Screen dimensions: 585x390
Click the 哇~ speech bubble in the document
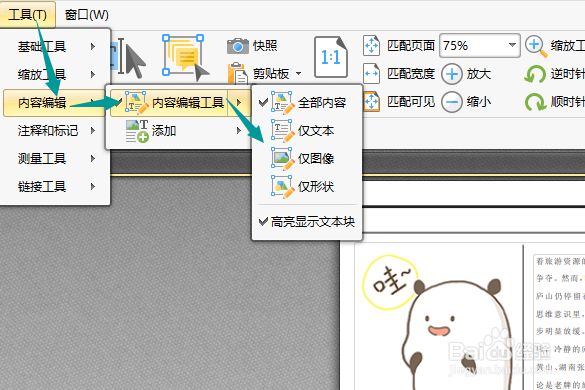click(391, 282)
